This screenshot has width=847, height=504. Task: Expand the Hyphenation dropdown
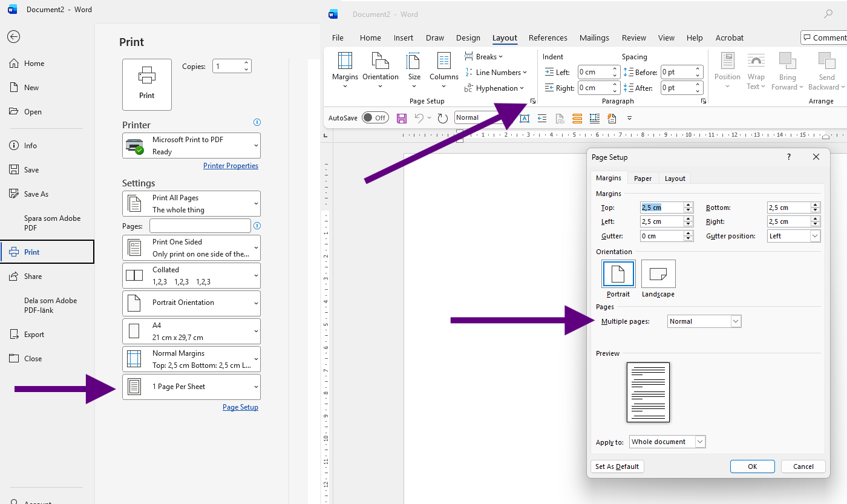494,88
